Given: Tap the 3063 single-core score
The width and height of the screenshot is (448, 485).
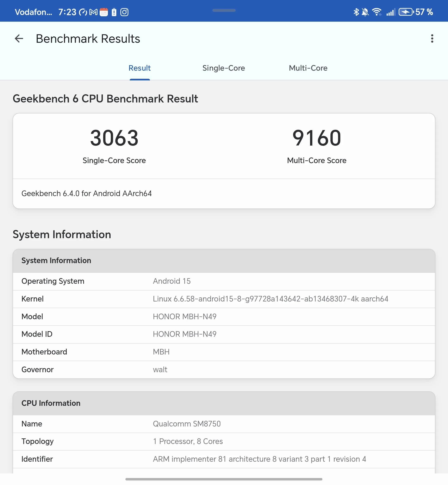Looking at the screenshot, I should 114,138.
